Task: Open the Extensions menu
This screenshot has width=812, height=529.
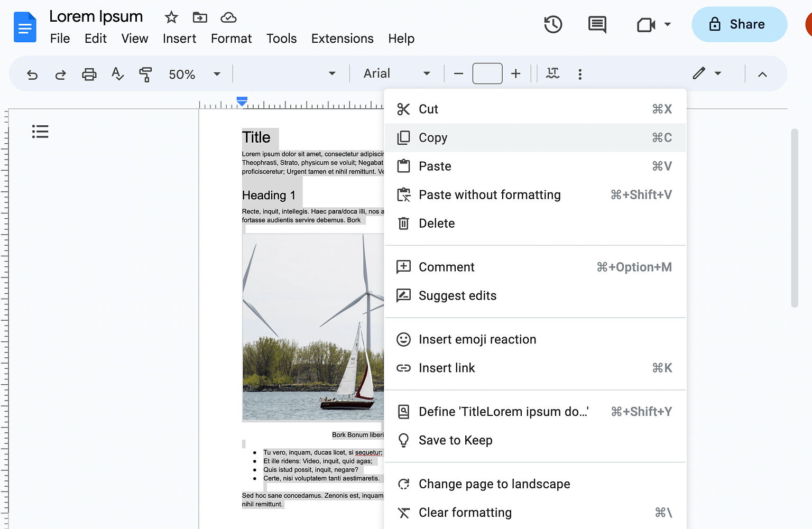Action: pyautogui.click(x=342, y=38)
